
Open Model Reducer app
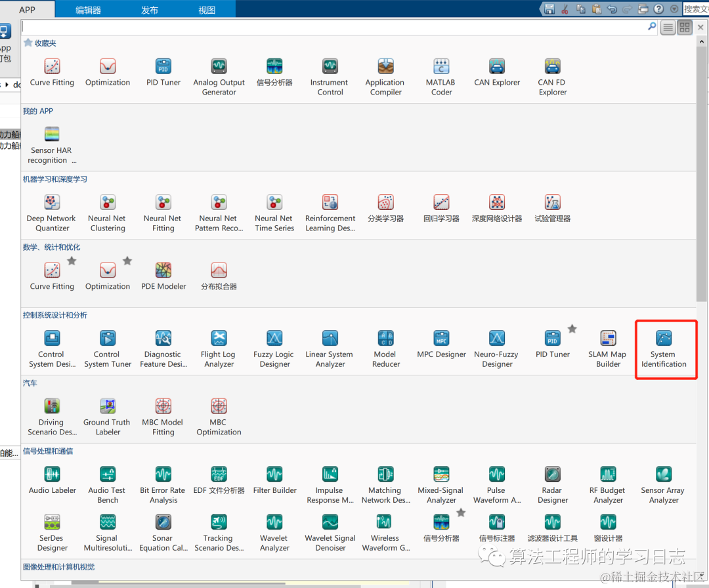coord(386,349)
